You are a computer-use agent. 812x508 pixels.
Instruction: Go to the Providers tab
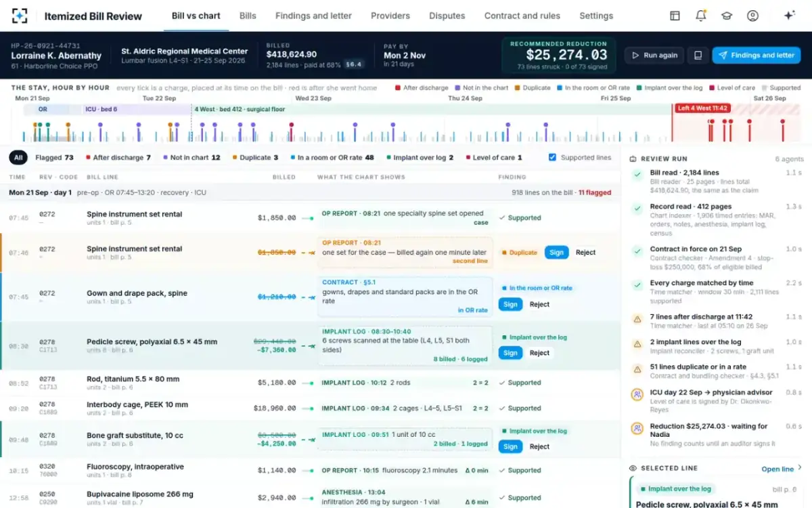pos(390,16)
